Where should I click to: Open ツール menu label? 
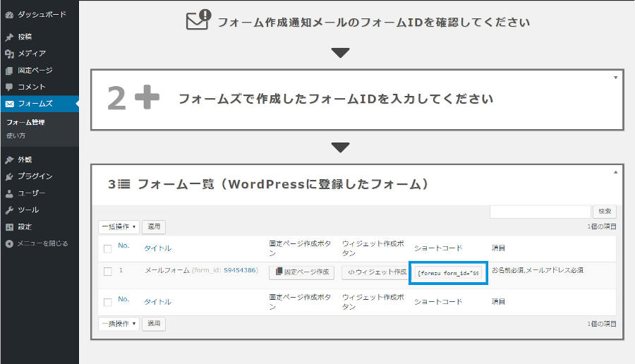pyautogui.click(x=28, y=210)
